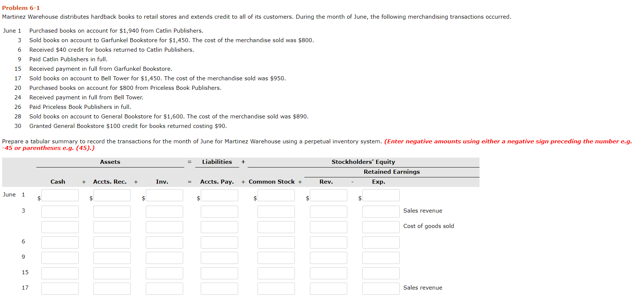Click the 'Granted General Bookstore $100 credit' line
This screenshot has height=298, width=644.
128,126
